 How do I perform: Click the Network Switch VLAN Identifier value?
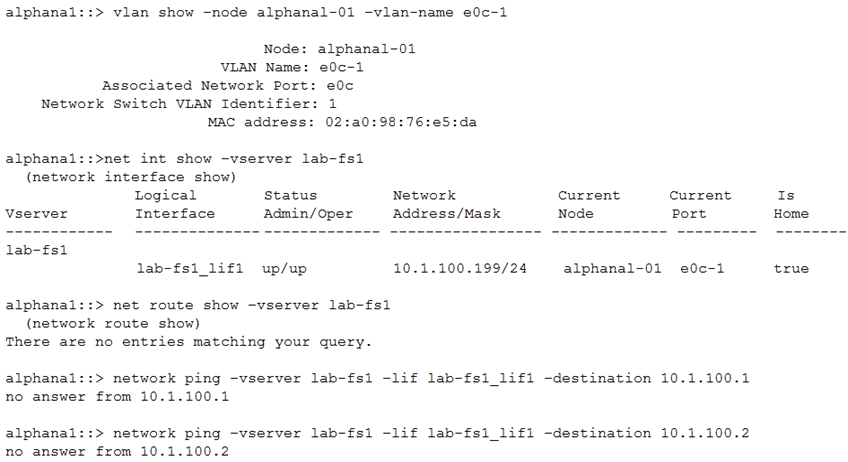click(x=332, y=104)
